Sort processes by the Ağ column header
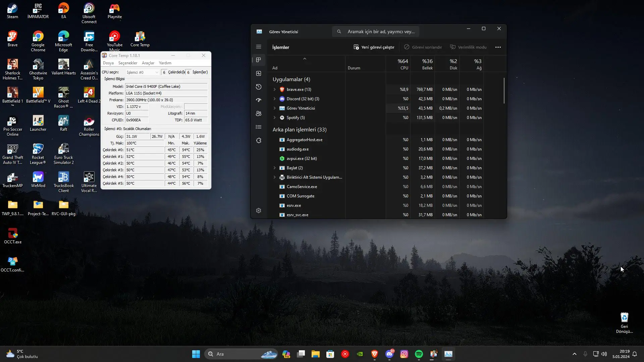Screen dimensions: 644x362 click(472, 64)
